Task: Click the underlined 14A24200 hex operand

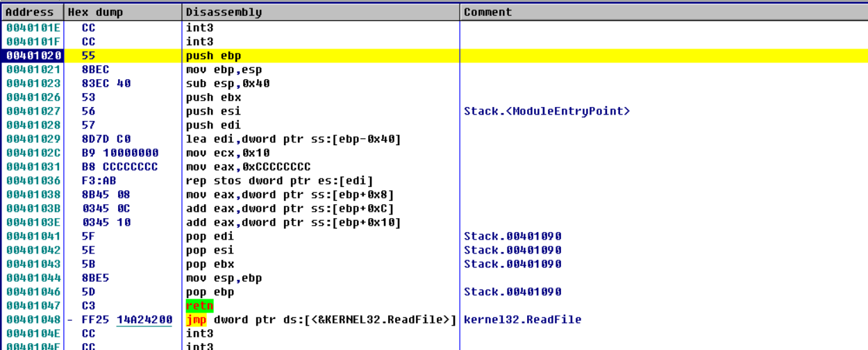Action: click(x=144, y=319)
